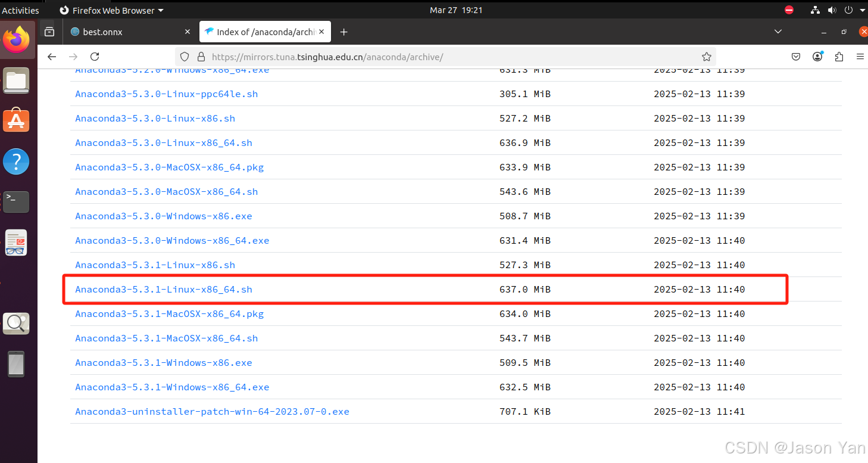Open Anaconda3-5.3.0-Linux-ppc64le.sh link

point(167,94)
